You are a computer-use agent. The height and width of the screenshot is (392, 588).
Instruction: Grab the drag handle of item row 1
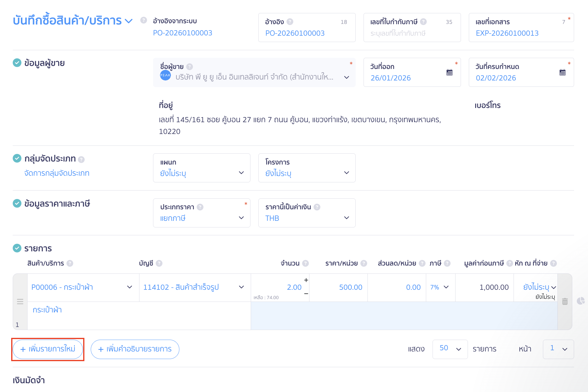[20, 301]
